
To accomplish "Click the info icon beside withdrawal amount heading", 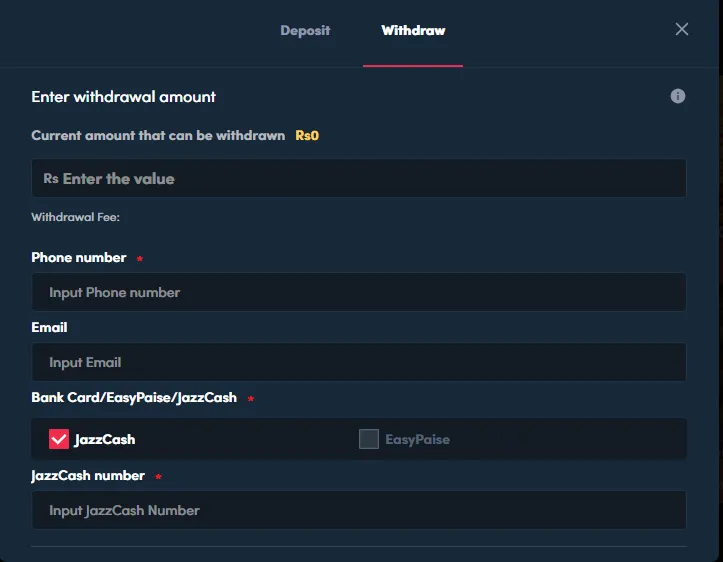I will [678, 96].
